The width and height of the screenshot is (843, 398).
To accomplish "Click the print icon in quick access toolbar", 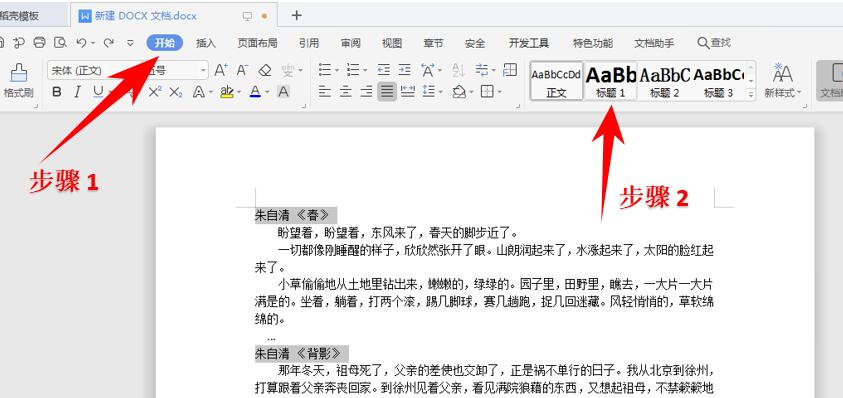I will tap(39, 42).
